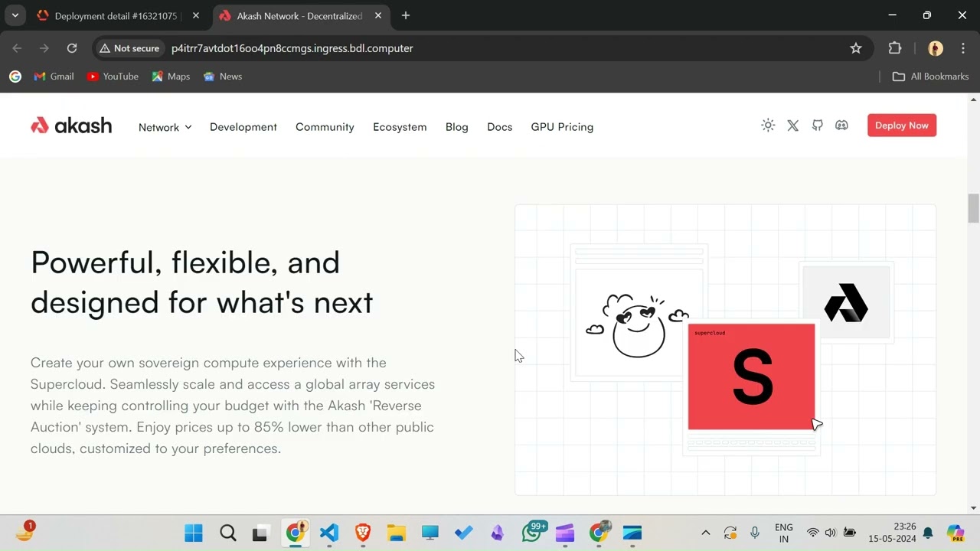Click the smiling cloud face illustration

pos(637,325)
